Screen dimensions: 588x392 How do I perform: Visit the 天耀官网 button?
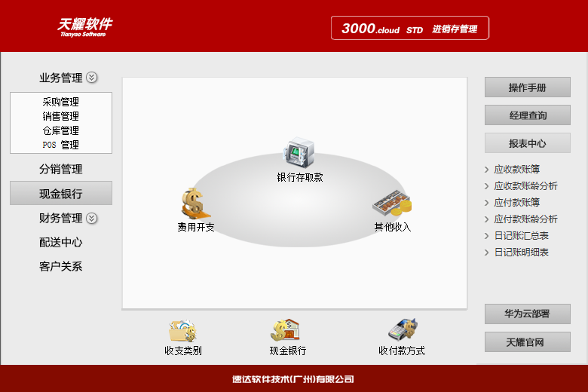[x=527, y=341]
